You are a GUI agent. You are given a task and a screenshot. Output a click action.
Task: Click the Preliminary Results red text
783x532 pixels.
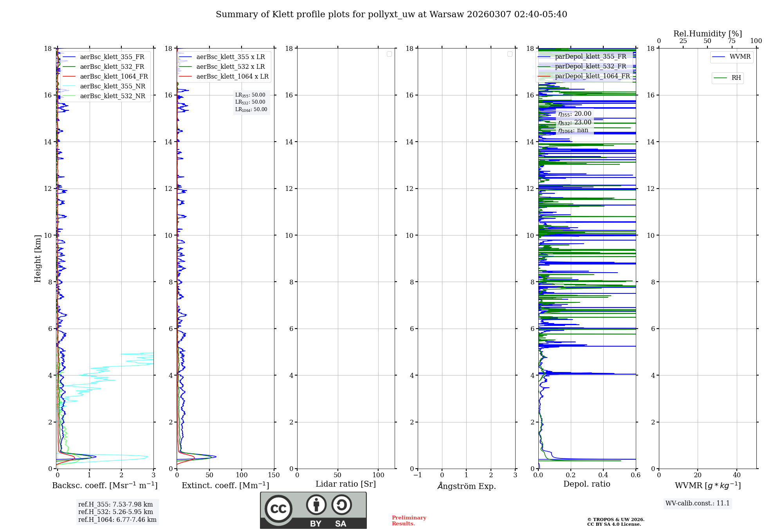tap(409, 521)
